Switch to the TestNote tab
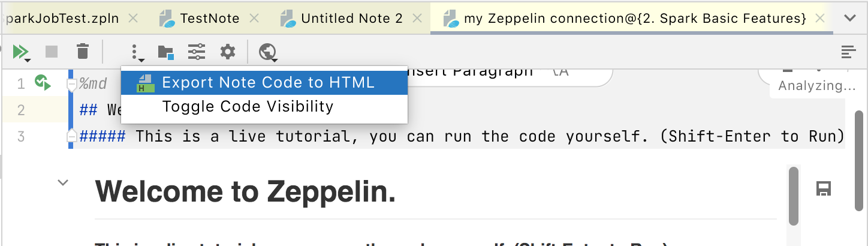868x246 pixels. (x=208, y=19)
